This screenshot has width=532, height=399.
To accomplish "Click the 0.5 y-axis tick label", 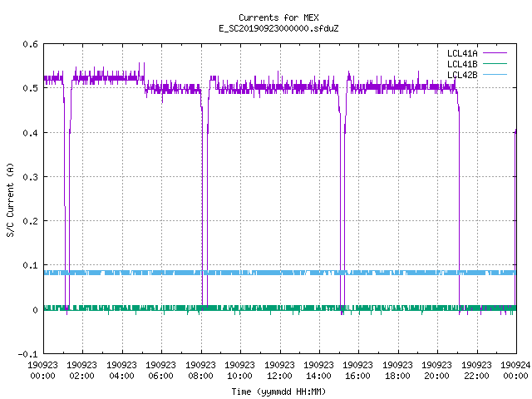I will click(x=30, y=88).
